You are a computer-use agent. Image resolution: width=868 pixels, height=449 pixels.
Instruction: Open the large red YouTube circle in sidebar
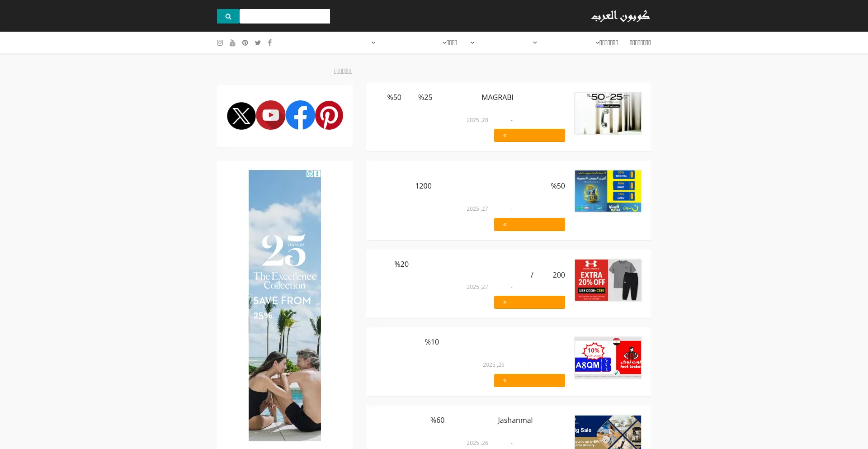click(x=270, y=115)
